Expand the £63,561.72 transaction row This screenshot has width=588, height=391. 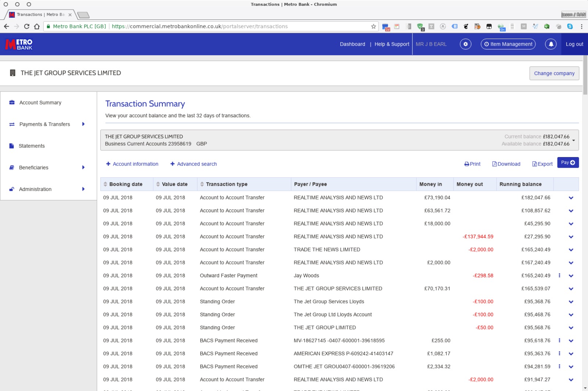point(571,211)
